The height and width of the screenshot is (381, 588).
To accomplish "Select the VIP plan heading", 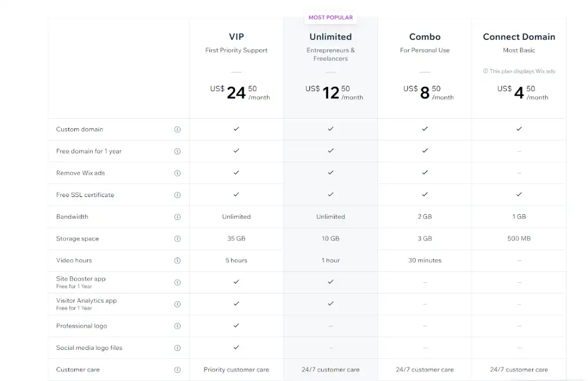I will 236,37.
